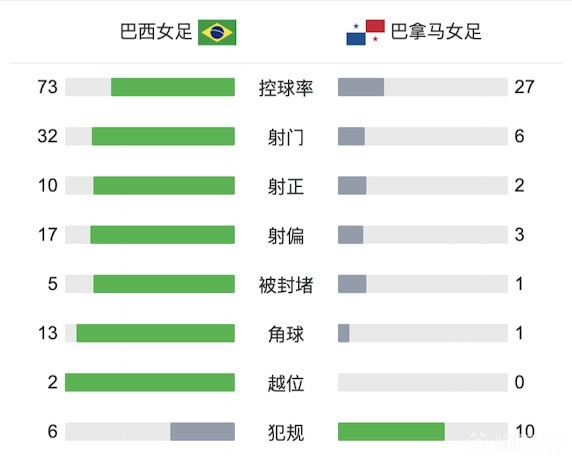Click the 控球率 stat label
This screenshot has width=572, height=464.
(286, 88)
